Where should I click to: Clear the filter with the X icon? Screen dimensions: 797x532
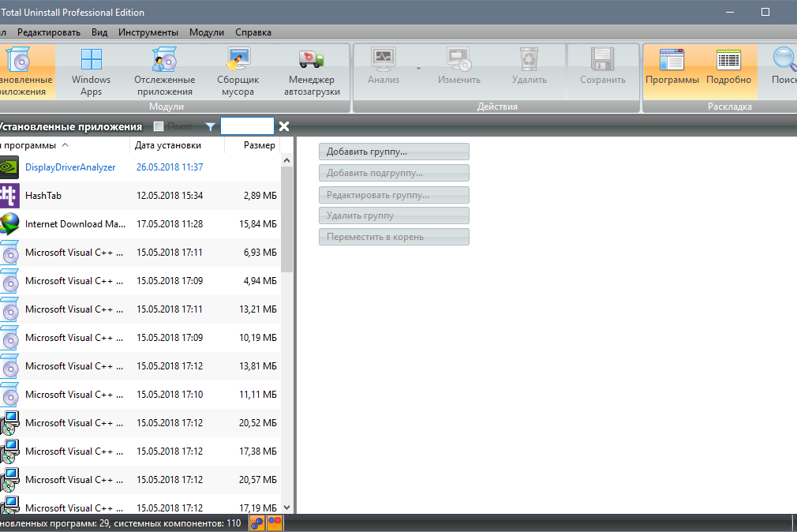point(284,126)
